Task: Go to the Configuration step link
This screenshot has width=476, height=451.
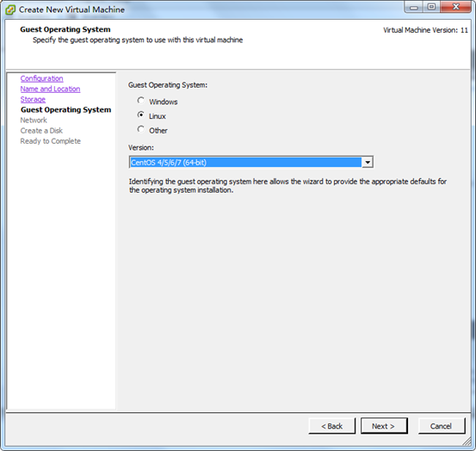Action: point(42,78)
